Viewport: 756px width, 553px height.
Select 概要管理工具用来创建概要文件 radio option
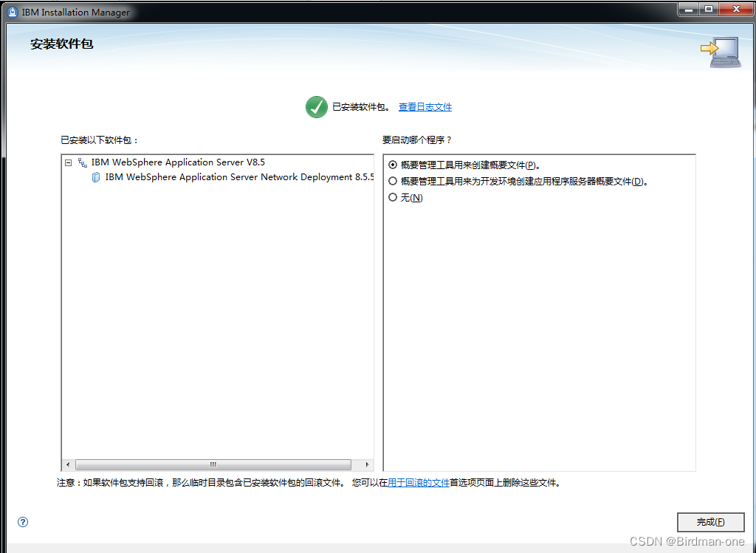pyautogui.click(x=393, y=165)
